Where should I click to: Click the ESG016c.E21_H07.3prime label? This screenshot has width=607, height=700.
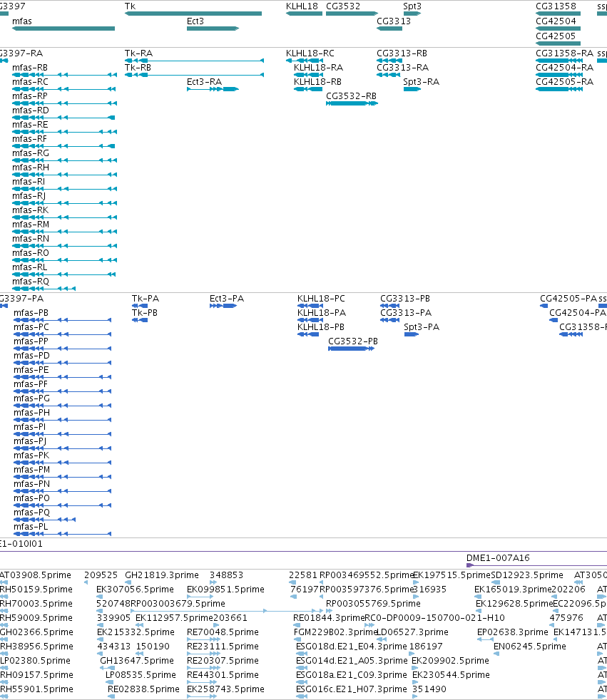pos(352,689)
